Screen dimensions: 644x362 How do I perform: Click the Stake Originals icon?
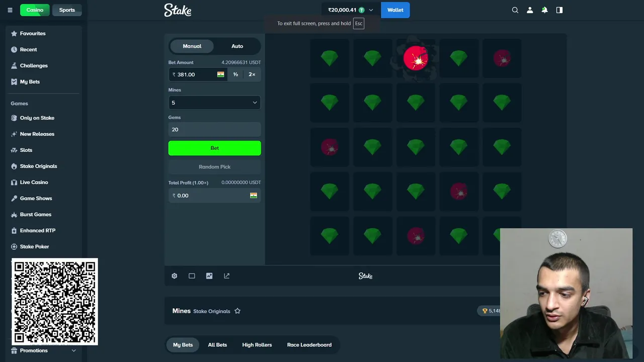[x=14, y=166]
